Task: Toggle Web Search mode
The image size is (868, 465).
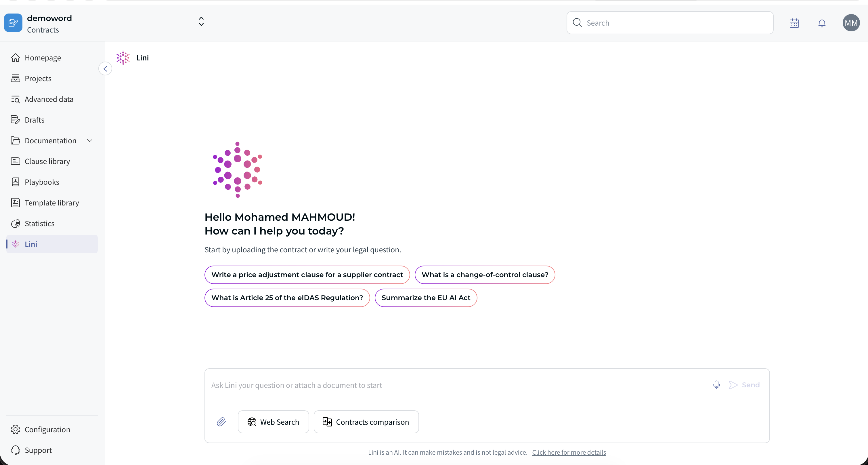Action: (273, 422)
